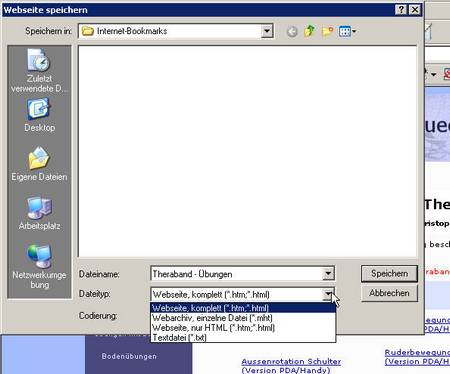Image resolution: width=450 pixels, height=374 pixels.
Task: Expand the Speichern in folder dropdown
Action: point(267,31)
